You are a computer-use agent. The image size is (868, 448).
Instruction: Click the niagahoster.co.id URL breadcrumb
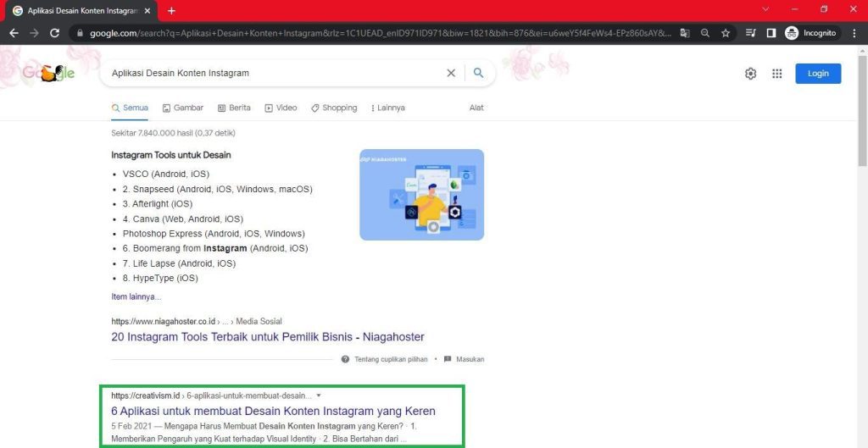point(197,321)
